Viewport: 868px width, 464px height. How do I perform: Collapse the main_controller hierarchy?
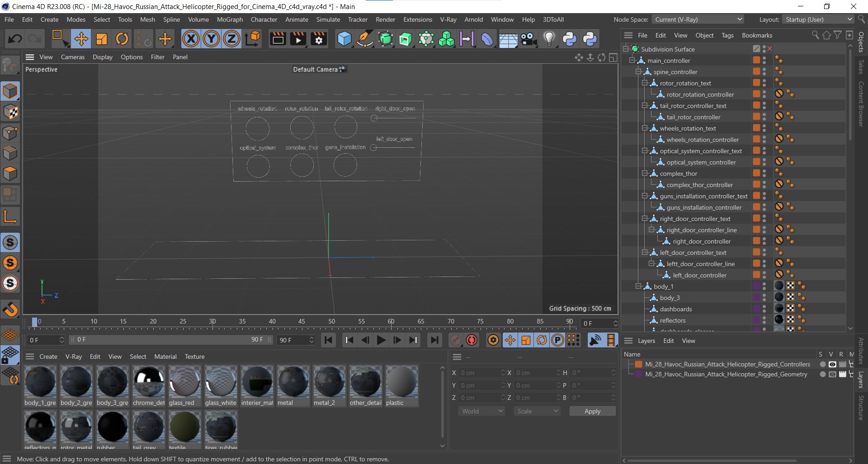point(632,60)
